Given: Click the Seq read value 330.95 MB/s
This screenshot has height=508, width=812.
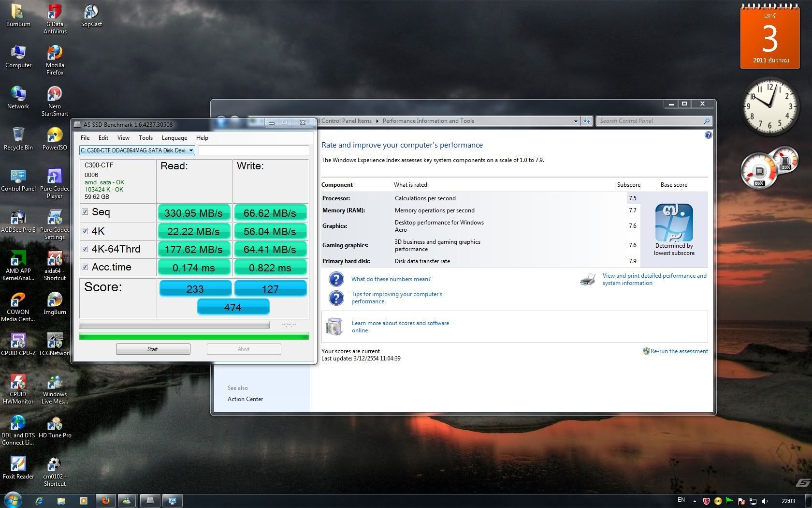Looking at the screenshot, I should [194, 213].
